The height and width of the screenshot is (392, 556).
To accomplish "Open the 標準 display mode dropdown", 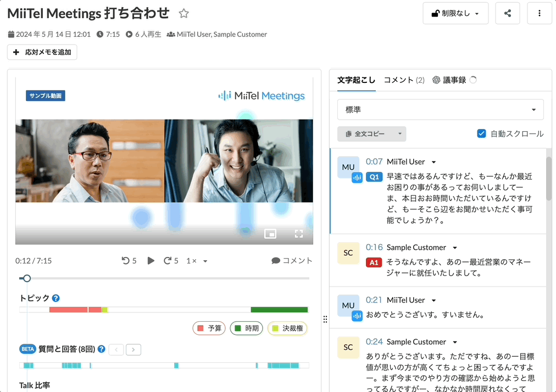I will pos(440,109).
